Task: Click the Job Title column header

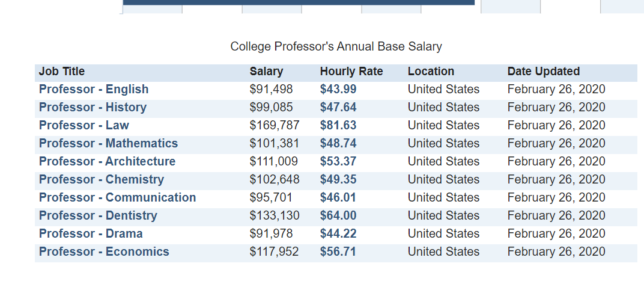Action: 62,72
